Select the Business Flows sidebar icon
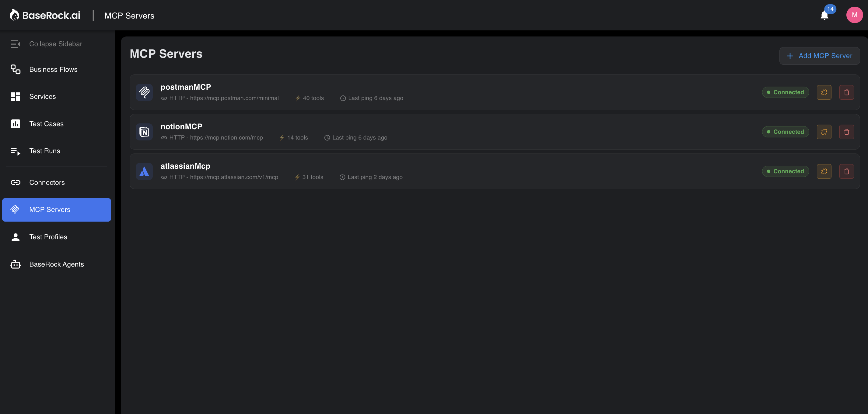The width and height of the screenshot is (868, 414). [x=16, y=69]
